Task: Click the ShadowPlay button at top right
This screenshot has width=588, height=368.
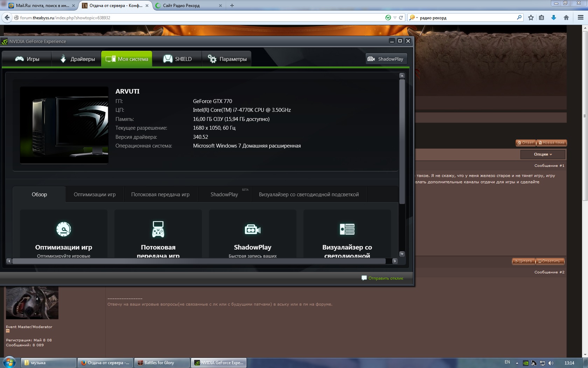Action: (x=386, y=59)
